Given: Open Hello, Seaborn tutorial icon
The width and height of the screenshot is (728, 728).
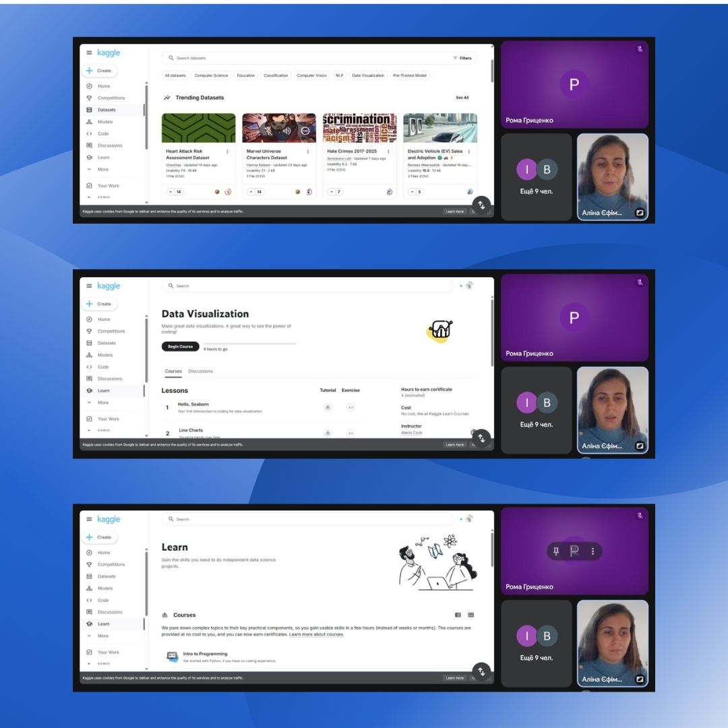Looking at the screenshot, I should [328, 407].
